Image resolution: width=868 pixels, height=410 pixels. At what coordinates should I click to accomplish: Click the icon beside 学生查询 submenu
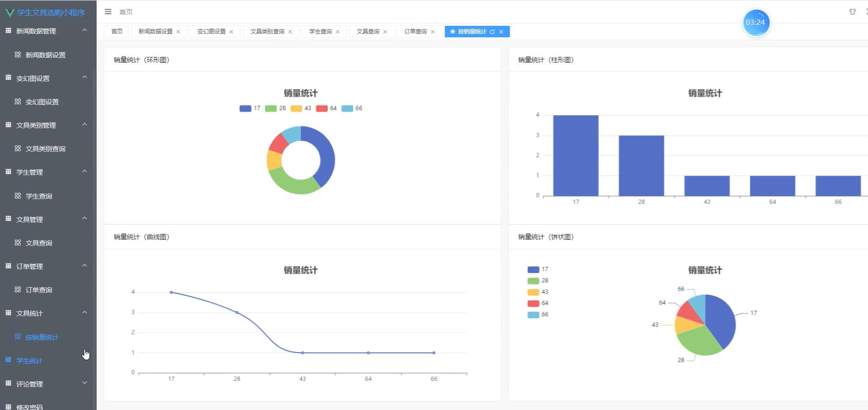[x=18, y=196]
